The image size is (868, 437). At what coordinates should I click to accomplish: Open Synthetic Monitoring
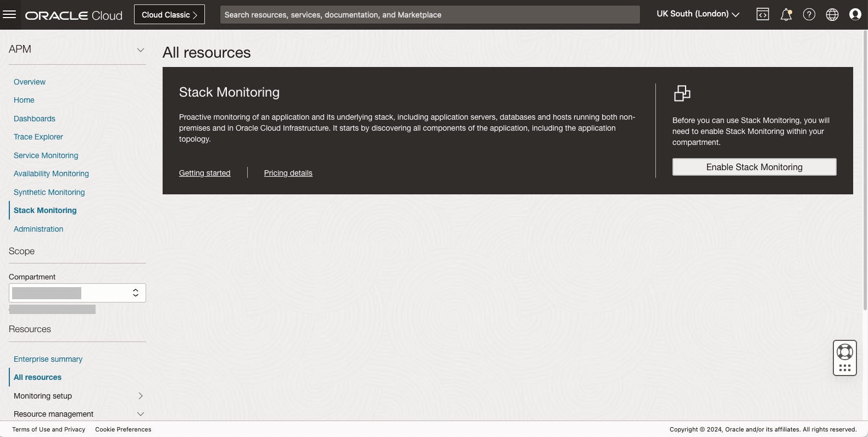49,192
